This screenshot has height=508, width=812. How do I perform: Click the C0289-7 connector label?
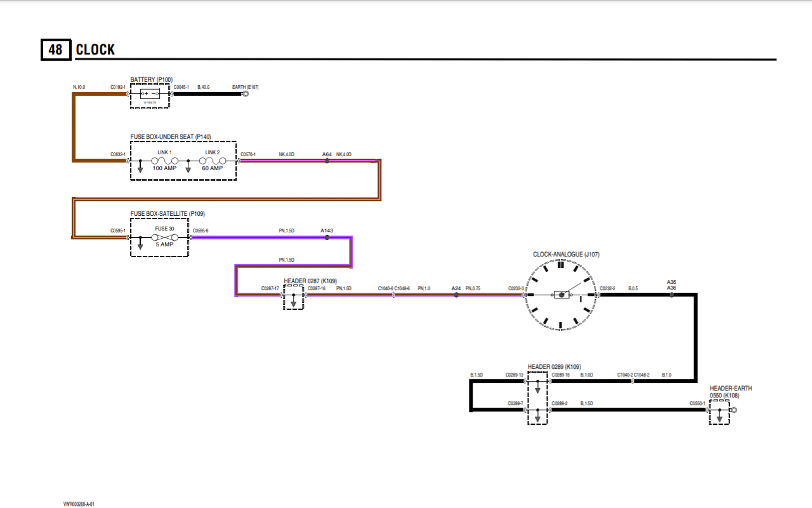click(x=515, y=403)
